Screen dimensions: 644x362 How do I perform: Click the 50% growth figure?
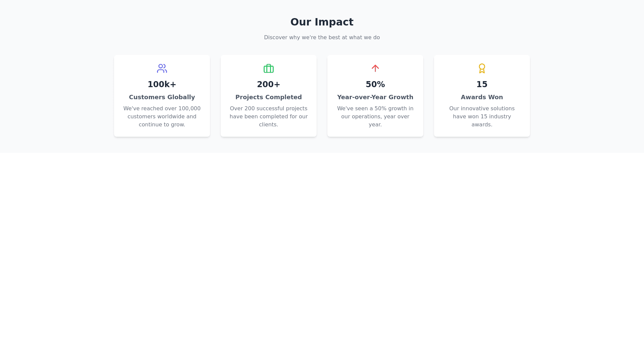(375, 84)
